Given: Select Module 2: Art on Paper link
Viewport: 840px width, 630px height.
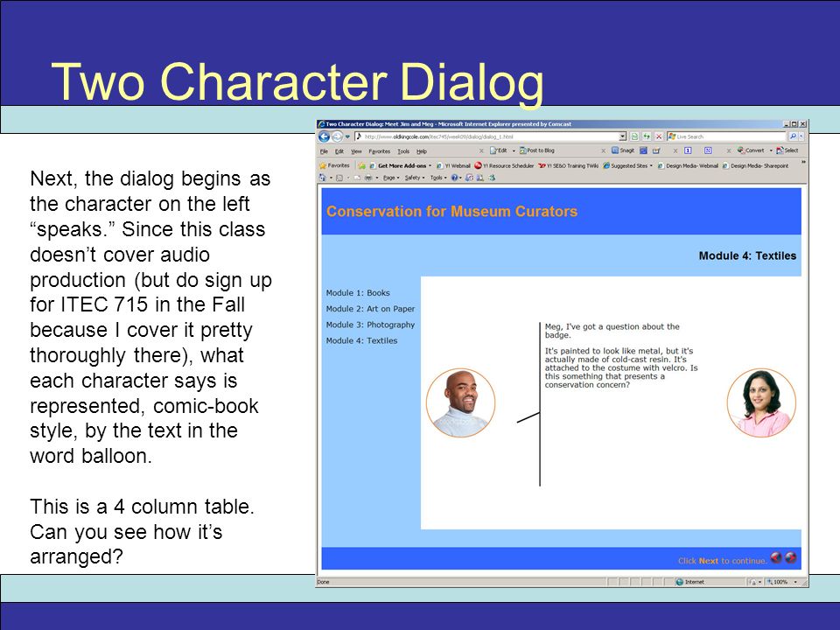Looking at the screenshot, I should [x=370, y=309].
